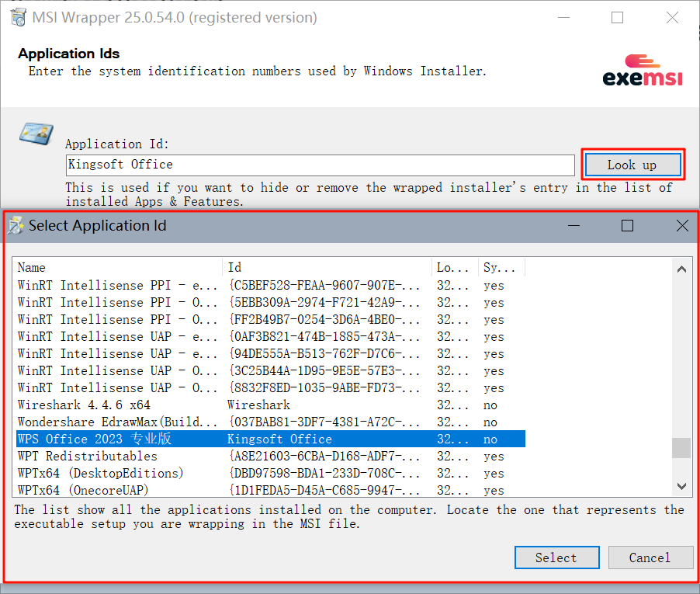Viewport: 700px width, 594px height.
Task: Close the Select Application Id dialog
Action: (681, 226)
